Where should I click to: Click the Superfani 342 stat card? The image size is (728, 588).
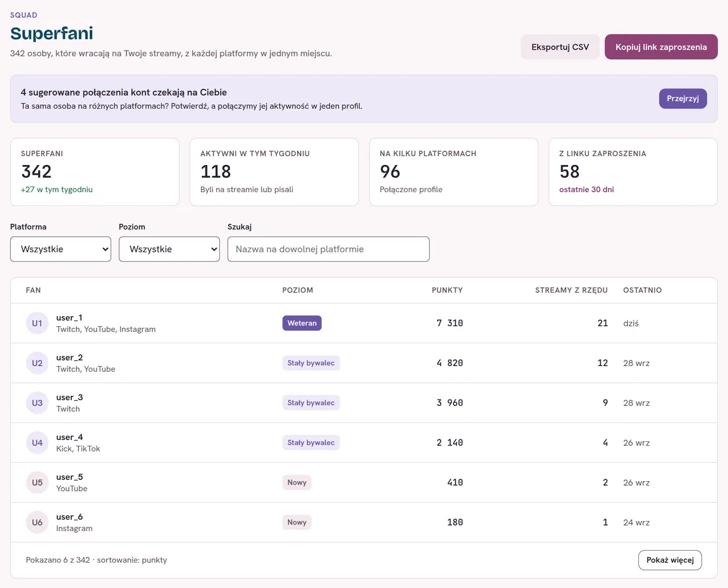[x=95, y=172]
